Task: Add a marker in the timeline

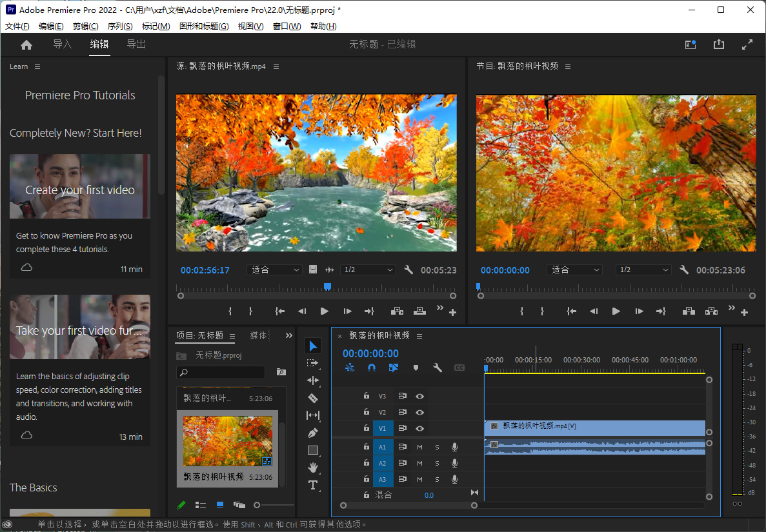Action: pos(416,368)
